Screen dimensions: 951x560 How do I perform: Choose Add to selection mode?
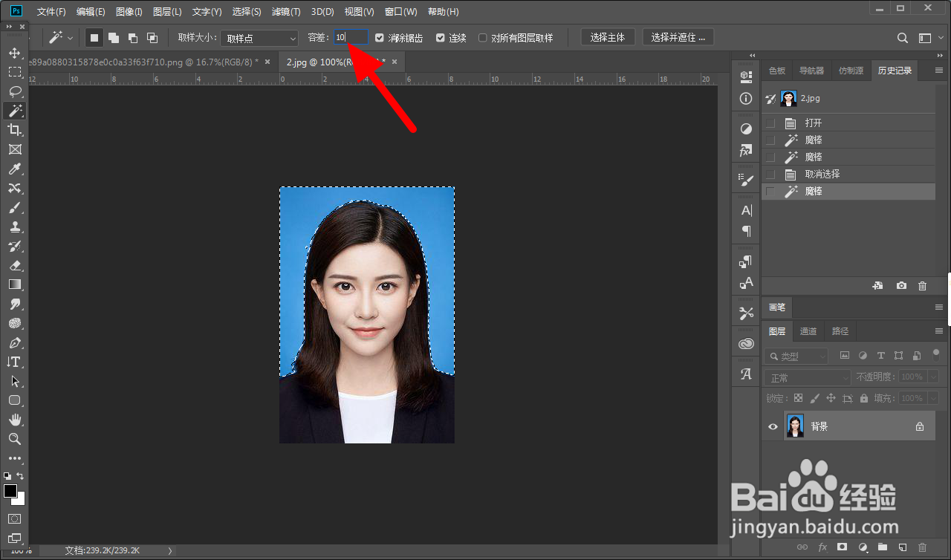pyautogui.click(x=114, y=38)
